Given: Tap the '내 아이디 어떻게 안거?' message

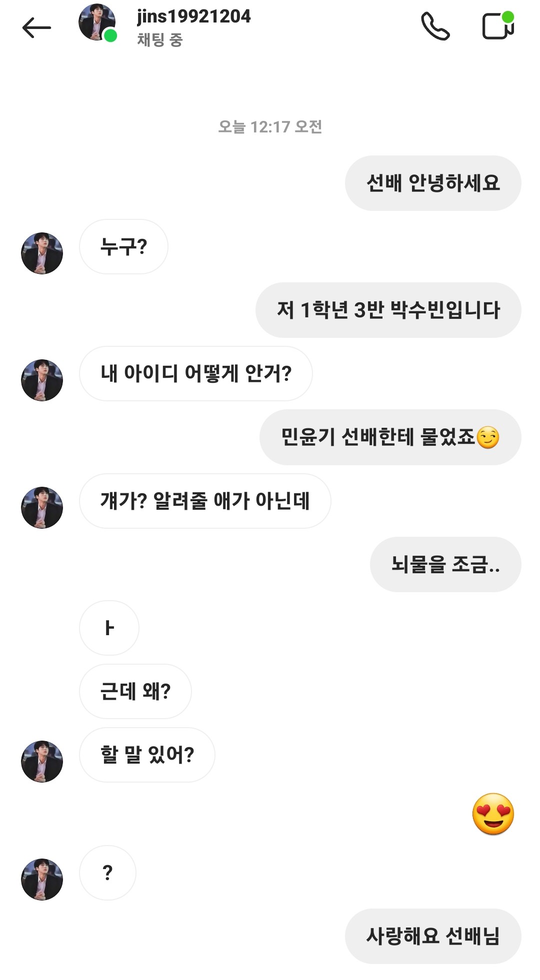Looking at the screenshot, I should click(195, 373).
